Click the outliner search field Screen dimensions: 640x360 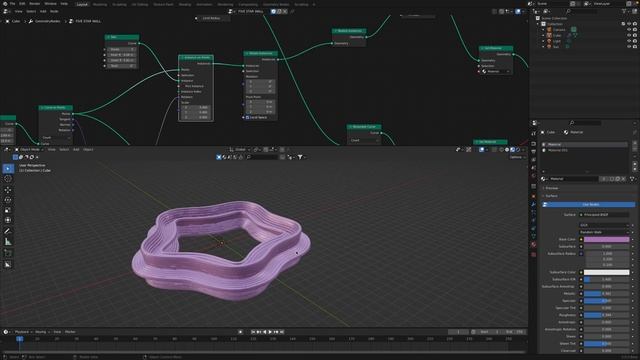pos(582,11)
